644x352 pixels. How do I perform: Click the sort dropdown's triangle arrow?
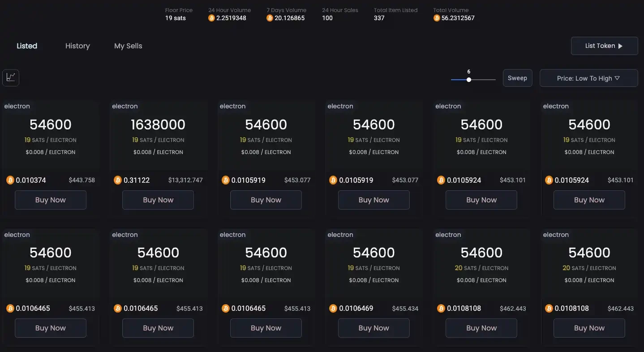[x=617, y=78]
